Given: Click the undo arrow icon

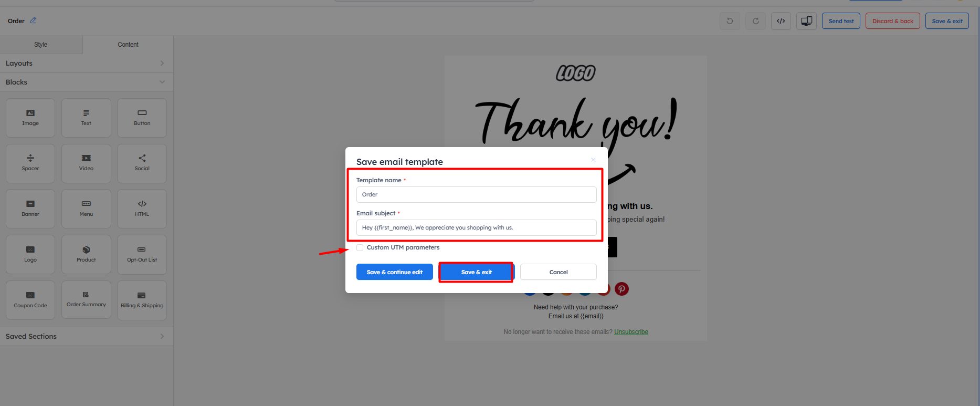Looking at the screenshot, I should pyautogui.click(x=730, y=21).
